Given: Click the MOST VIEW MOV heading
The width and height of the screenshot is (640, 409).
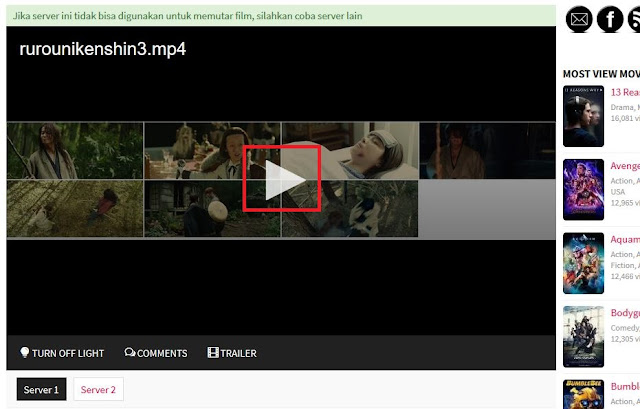Looking at the screenshot, I should pos(601,74).
